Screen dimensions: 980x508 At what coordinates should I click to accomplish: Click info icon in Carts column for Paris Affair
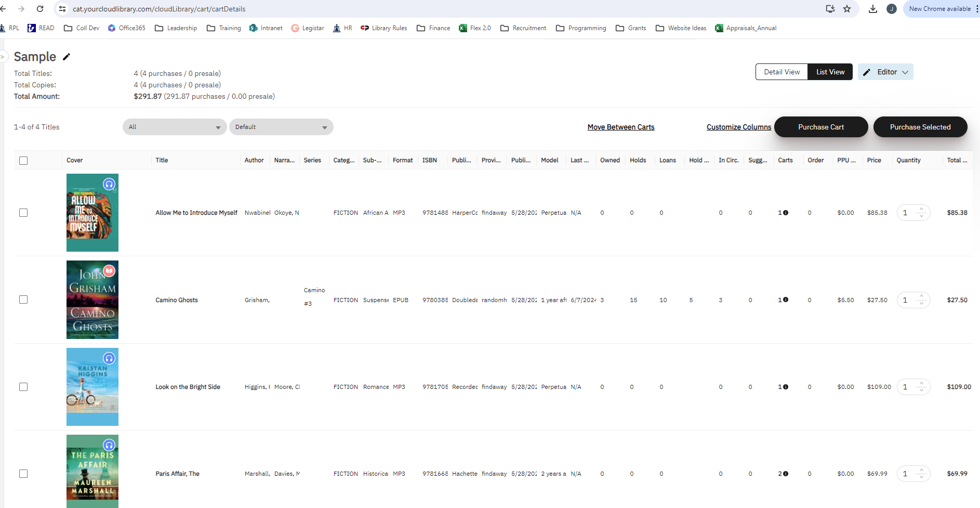tap(786, 474)
